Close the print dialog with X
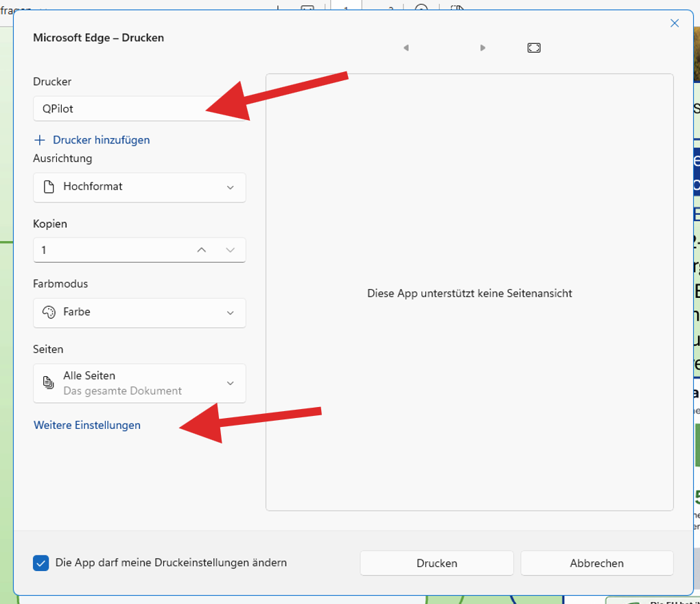This screenshot has height=604, width=700. pyautogui.click(x=675, y=23)
